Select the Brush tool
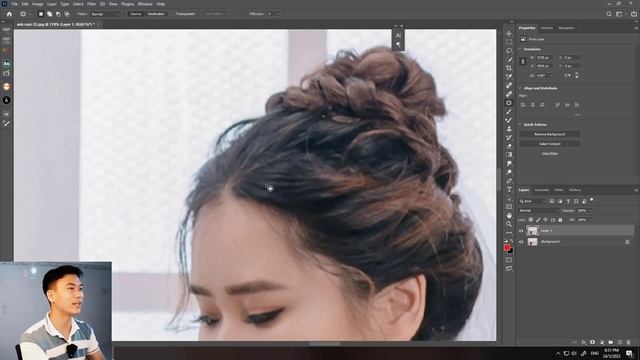The width and height of the screenshot is (640, 360). point(509,111)
